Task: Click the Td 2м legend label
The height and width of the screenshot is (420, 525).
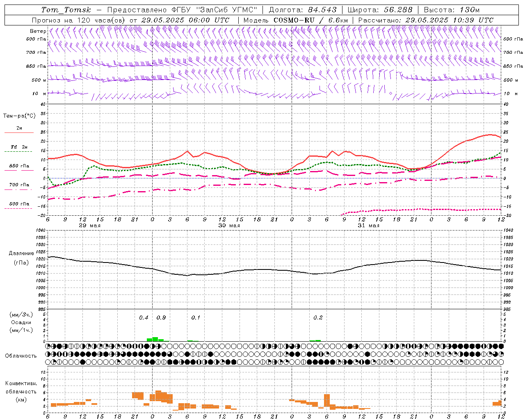Action: point(19,147)
